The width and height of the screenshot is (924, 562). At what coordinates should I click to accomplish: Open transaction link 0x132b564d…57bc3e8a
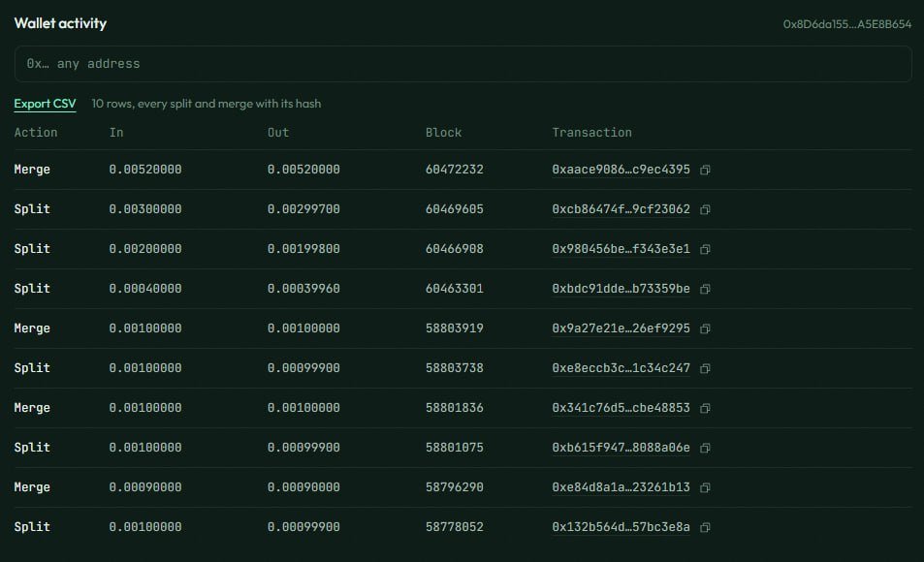point(621,527)
